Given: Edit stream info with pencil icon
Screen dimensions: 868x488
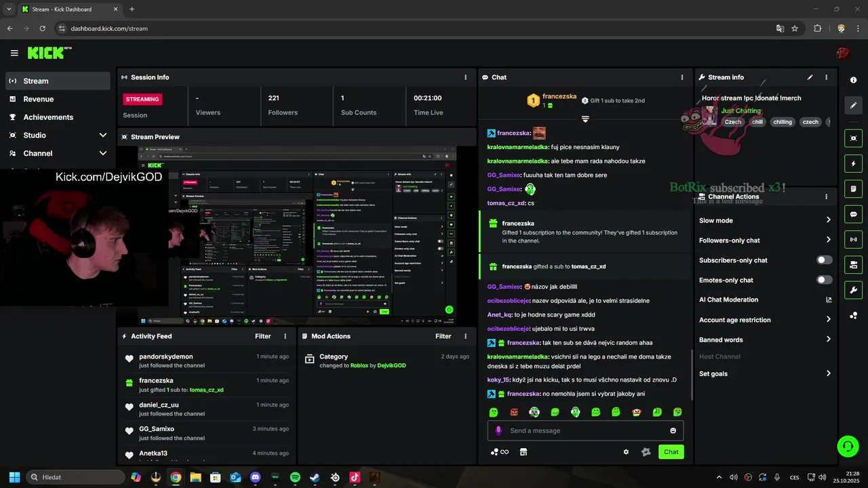Looking at the screenshot, I should (x=810, y=77).
